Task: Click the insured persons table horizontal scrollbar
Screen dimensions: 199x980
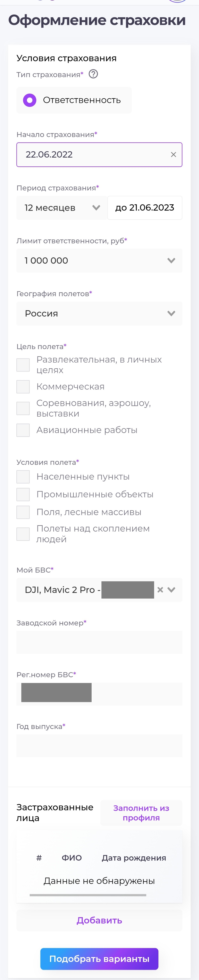Action: 88,895
